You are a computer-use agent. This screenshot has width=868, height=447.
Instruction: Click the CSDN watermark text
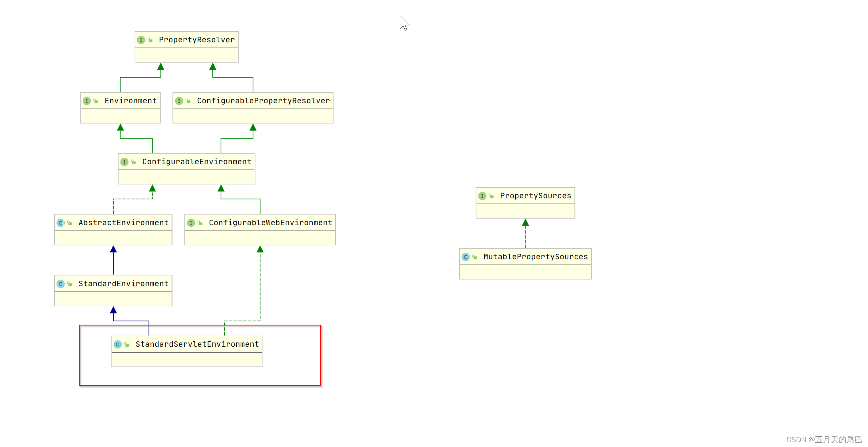point(824,439)
